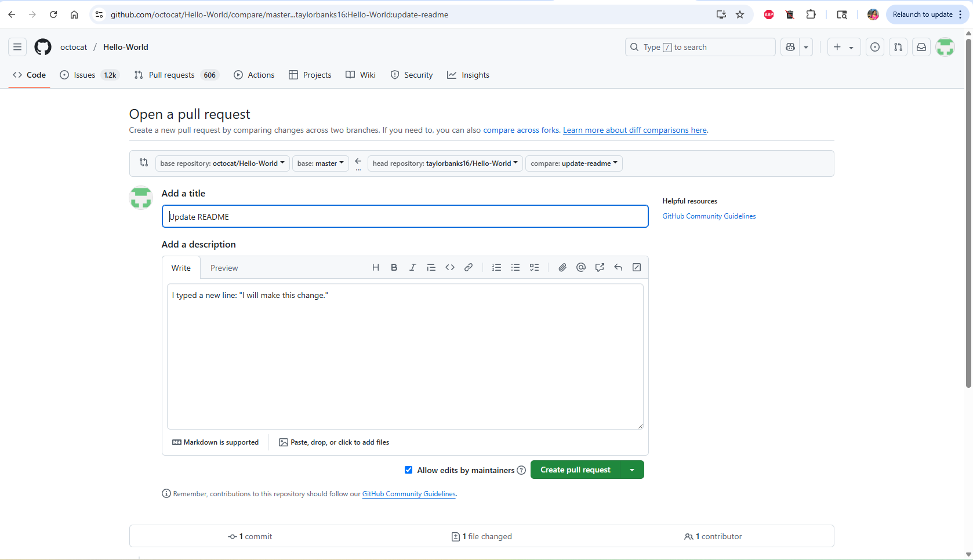Click Markdown is supported link
This screenshot has height=560, width=973.
pos(216,442)
